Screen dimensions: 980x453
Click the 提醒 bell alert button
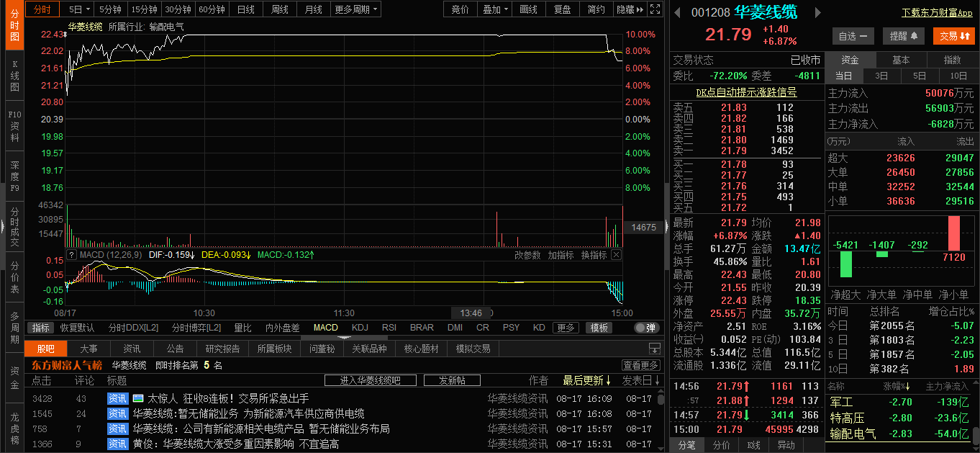coord(904,36)
